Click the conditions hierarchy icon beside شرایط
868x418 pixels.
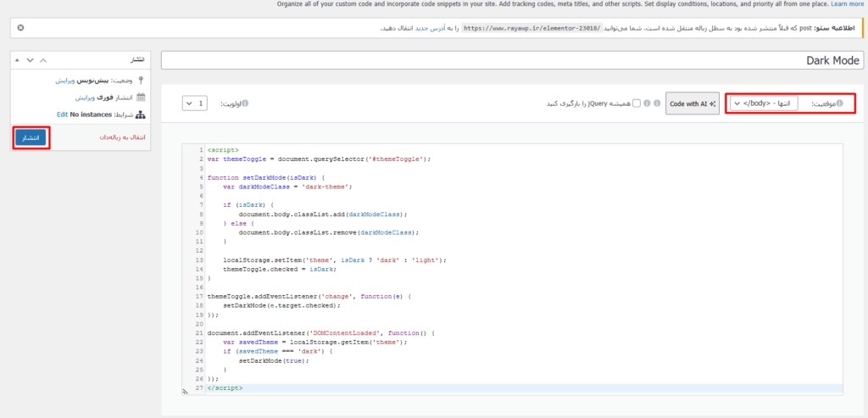[141, 114]
